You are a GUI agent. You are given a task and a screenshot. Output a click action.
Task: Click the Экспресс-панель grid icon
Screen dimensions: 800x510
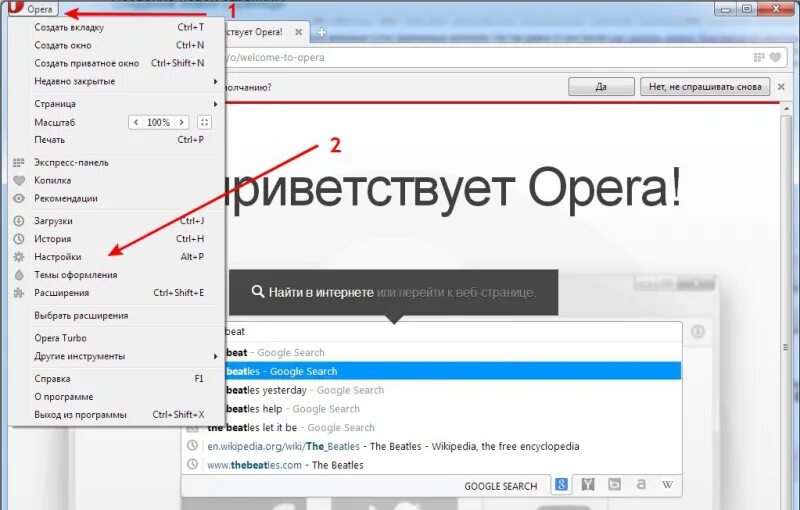(19, 163)
